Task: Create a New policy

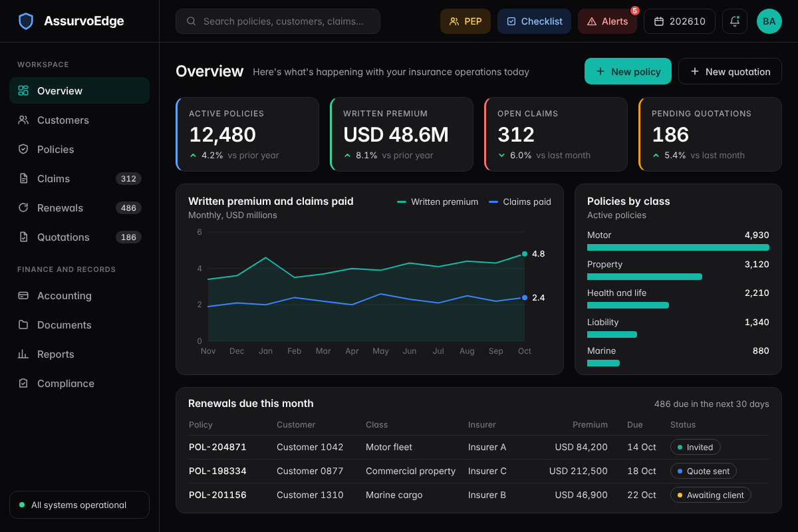Action: tap(628, 71)
